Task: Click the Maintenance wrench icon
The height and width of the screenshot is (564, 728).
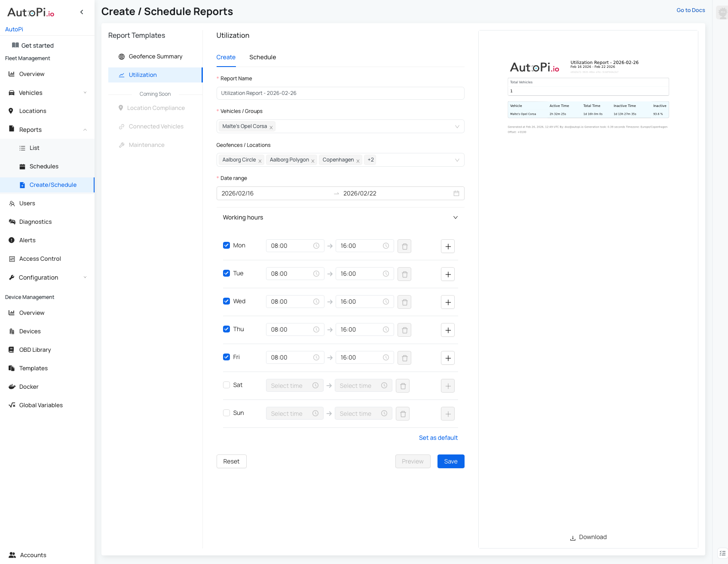Action: pyautogui.click(x=122, y=145)
